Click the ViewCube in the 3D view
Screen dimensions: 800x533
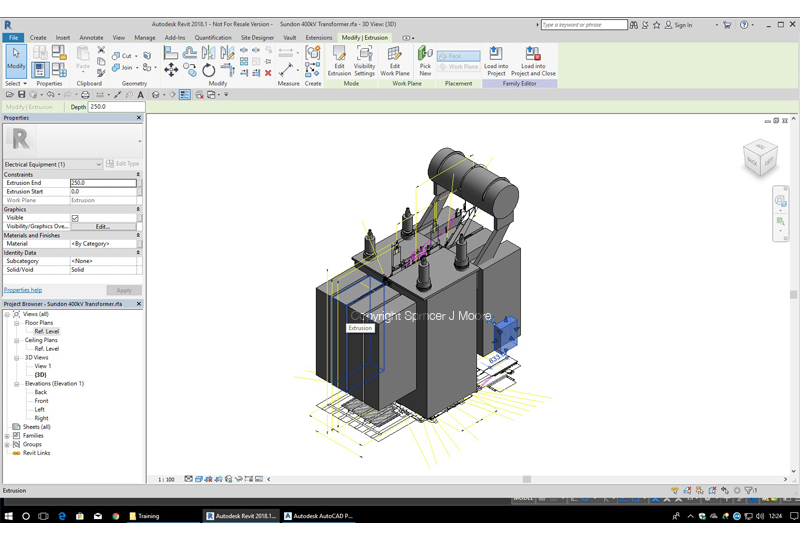click(760, 158)
